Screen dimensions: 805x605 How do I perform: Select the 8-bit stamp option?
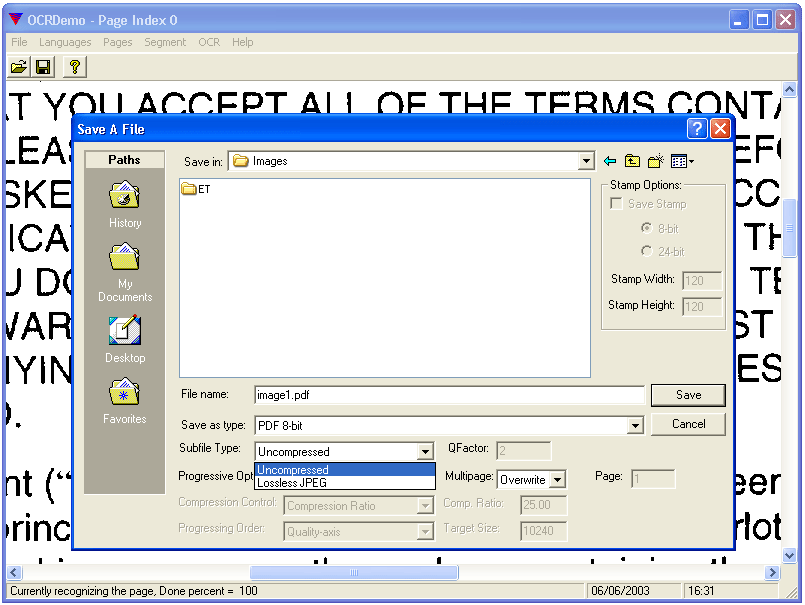(649, 228)
